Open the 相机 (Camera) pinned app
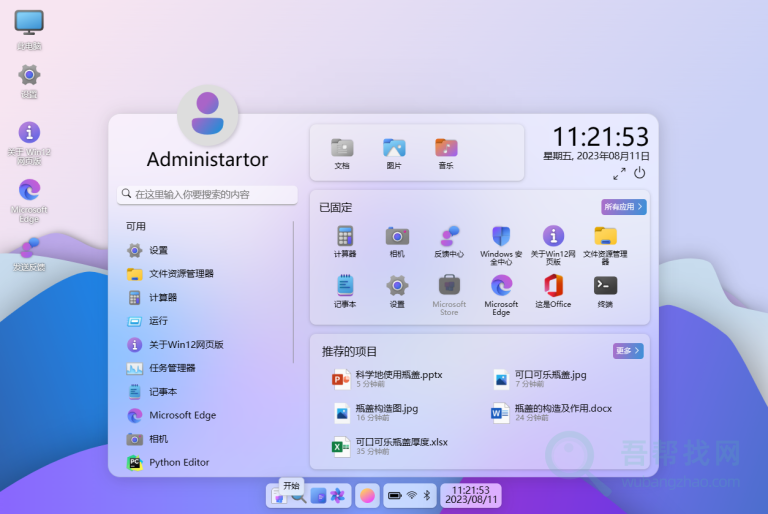Viewport: 768px width, 514px height. point(397,239)
